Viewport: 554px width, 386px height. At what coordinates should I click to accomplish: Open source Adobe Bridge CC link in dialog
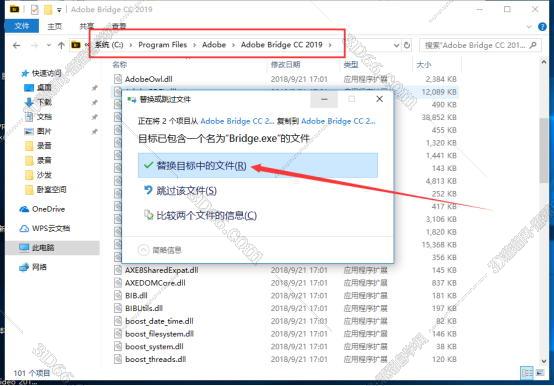coord(237,121)
